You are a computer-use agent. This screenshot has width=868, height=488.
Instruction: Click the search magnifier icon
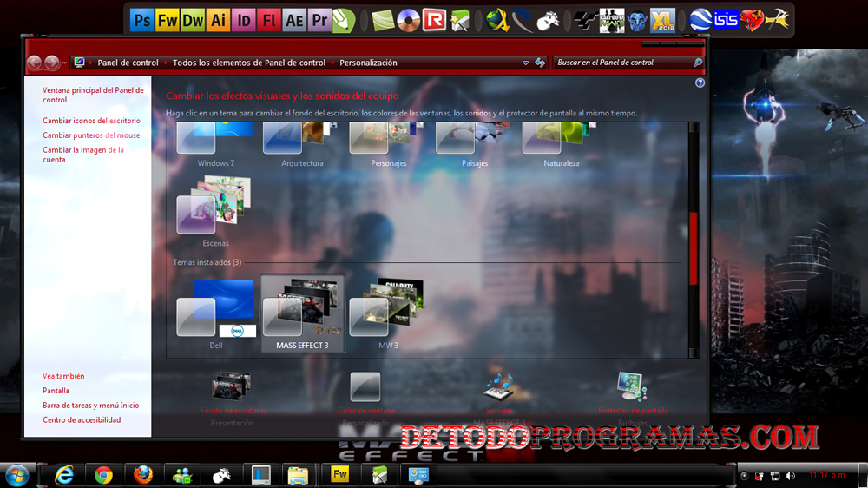coord(698,63)
